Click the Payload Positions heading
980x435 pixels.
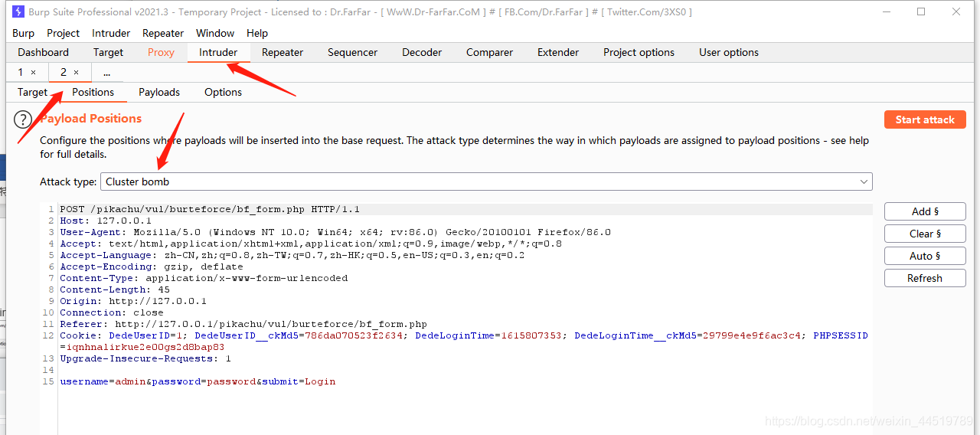tap(91, 119)
